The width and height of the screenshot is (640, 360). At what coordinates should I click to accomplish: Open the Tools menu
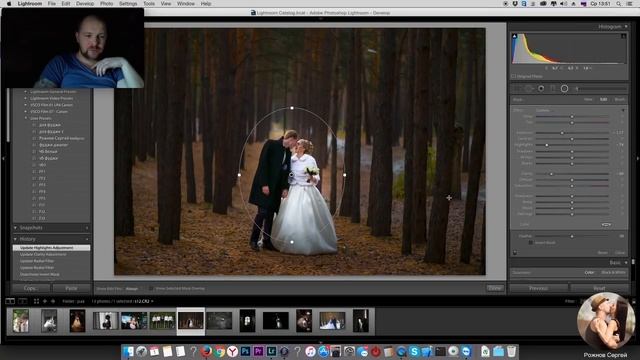(149, 4)
